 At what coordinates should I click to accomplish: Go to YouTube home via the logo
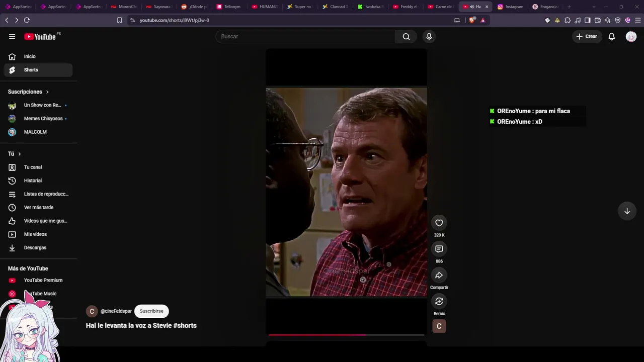(x=40, y=36)
